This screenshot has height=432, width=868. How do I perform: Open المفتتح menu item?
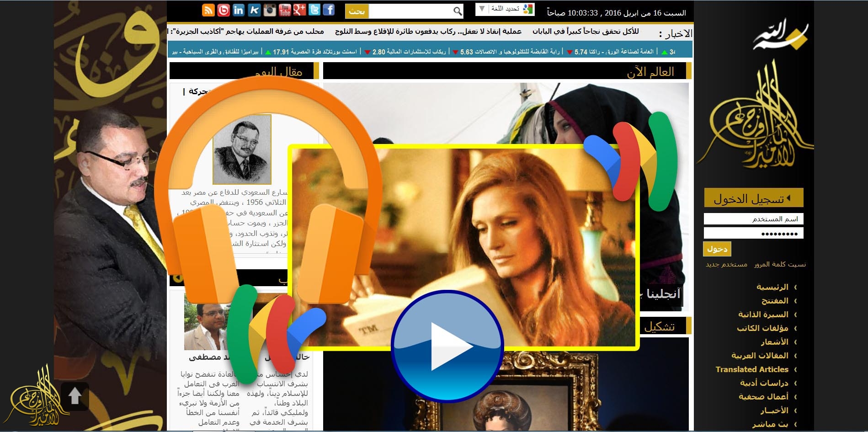775,301
